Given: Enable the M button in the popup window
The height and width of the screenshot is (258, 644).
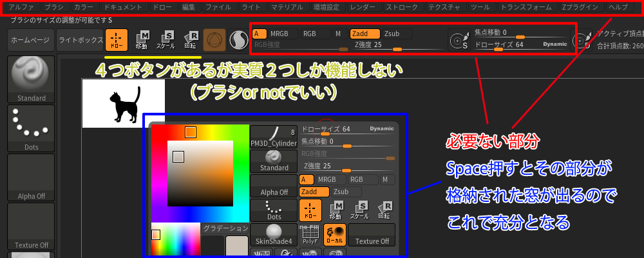Looking at the screenshot, I should click(388, 179).
